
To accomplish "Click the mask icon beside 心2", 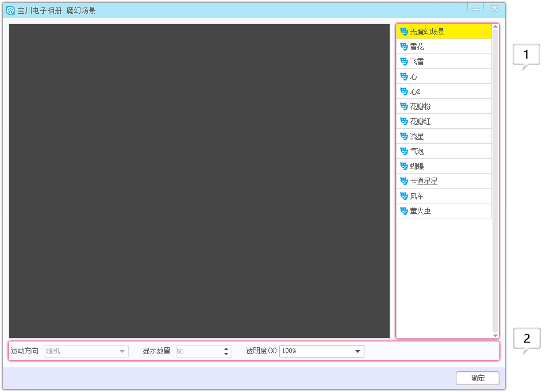I will click(x=403, y=91).
